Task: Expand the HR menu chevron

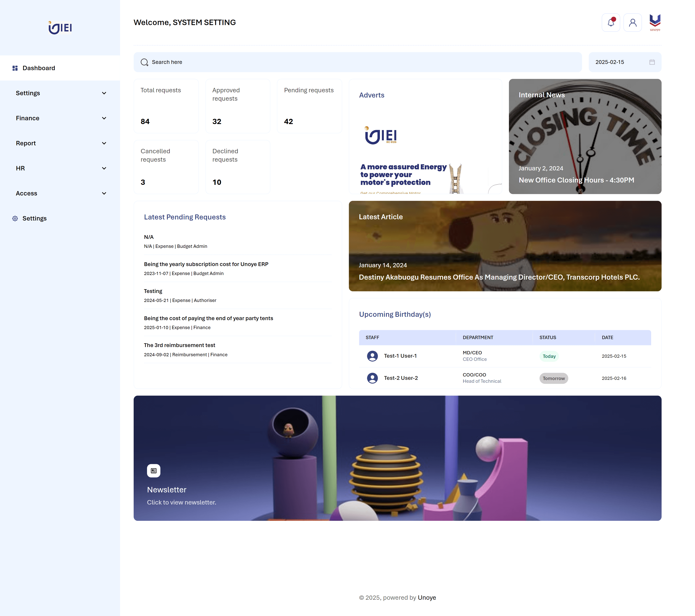Action: 104,168
